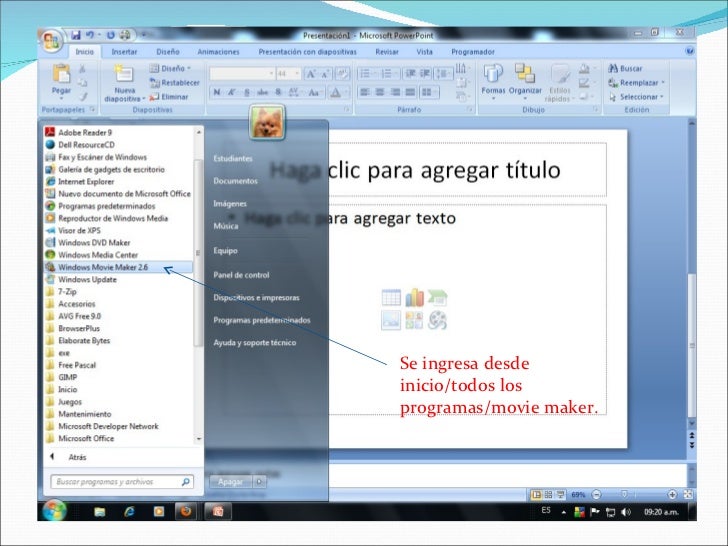Image resolution: width=728 pixels, height=546 pixels.
Task: Open Windows DVD Maker entry
Action: click(x=88, y=242)
